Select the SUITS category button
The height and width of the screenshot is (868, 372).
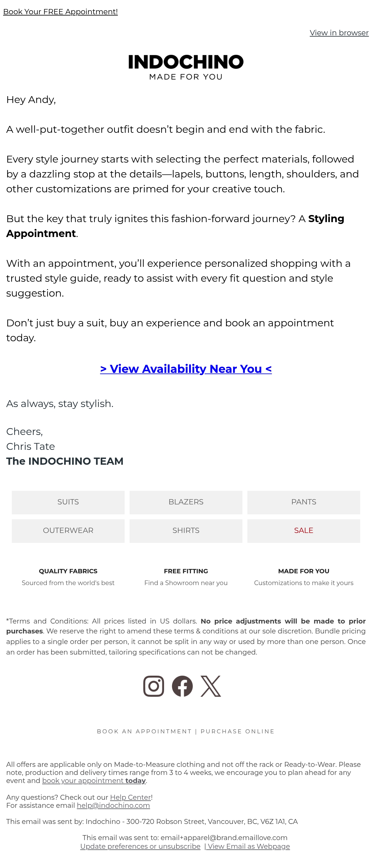[x=68, y=502]
